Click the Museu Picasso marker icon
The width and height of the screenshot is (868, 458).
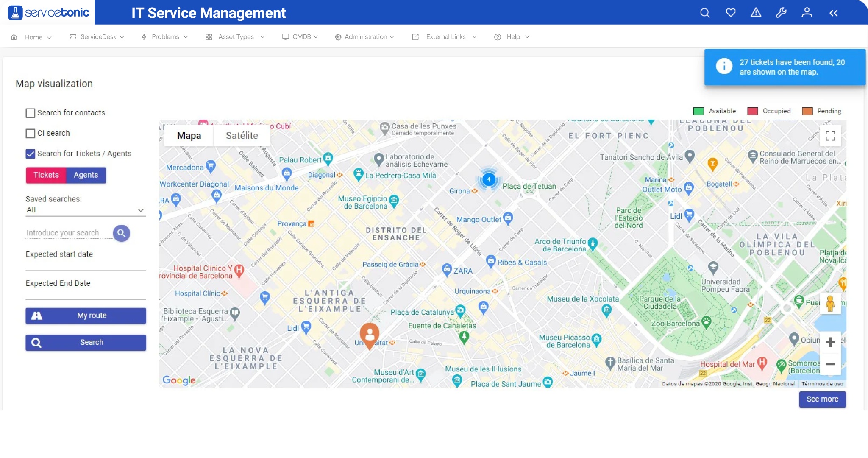(596, 340)
